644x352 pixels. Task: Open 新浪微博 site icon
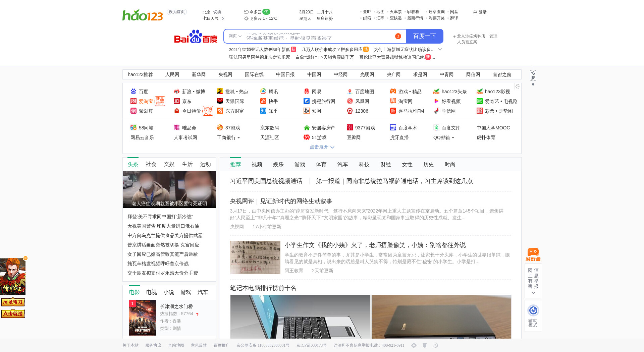tap(177, 92)
